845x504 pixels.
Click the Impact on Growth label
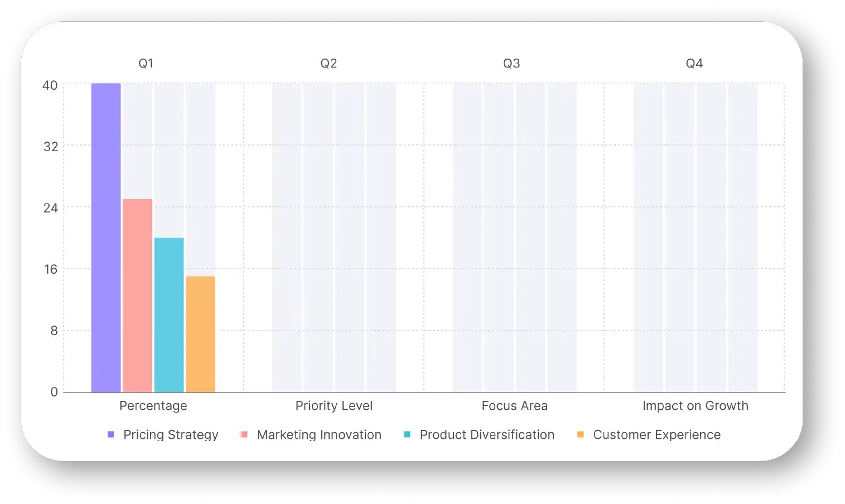coord(695,406)
